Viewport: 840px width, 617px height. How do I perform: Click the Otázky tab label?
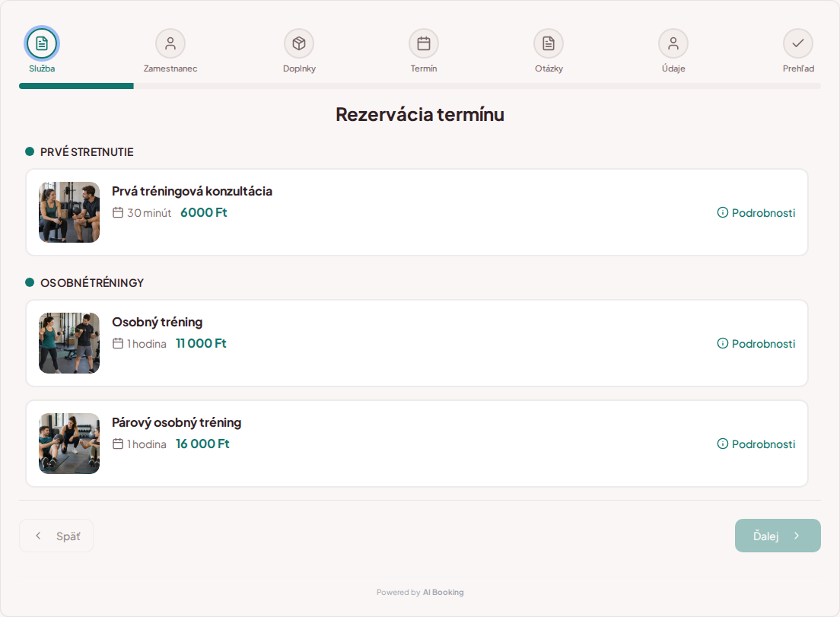(549, 68)
